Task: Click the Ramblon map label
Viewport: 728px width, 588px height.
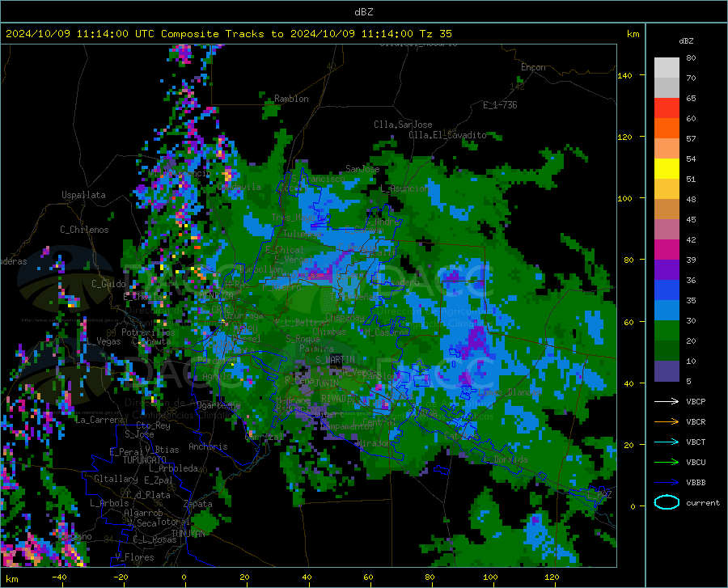Action: click(x=291, y=99)
